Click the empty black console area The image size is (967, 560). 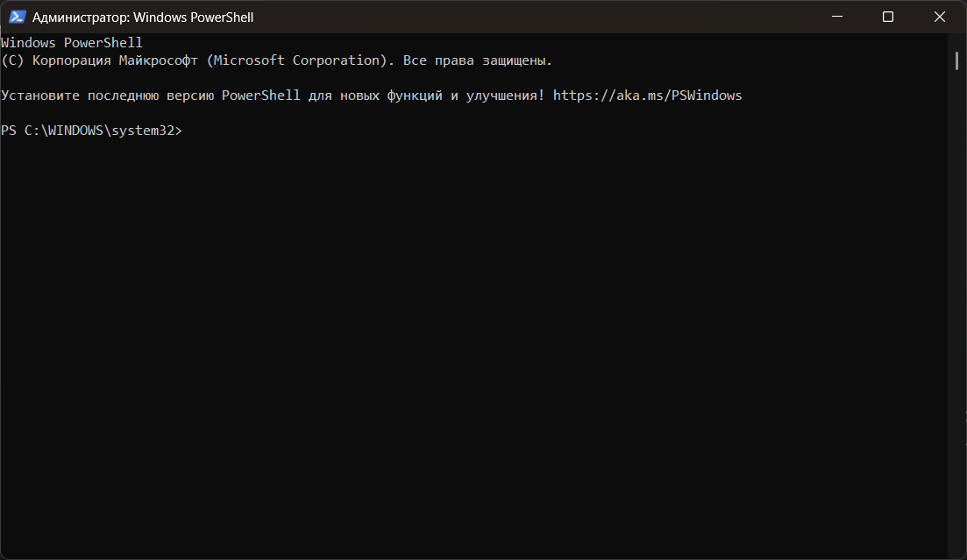tap(473, 351)
